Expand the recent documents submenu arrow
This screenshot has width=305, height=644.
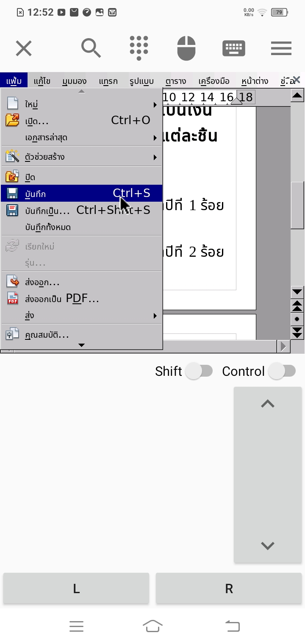pos(155,138)
